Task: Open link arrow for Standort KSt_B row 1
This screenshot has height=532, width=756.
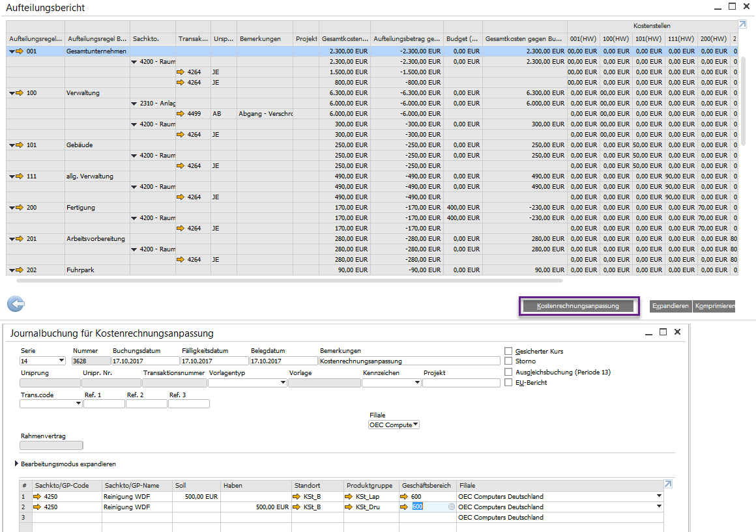Action: (297, 496)
